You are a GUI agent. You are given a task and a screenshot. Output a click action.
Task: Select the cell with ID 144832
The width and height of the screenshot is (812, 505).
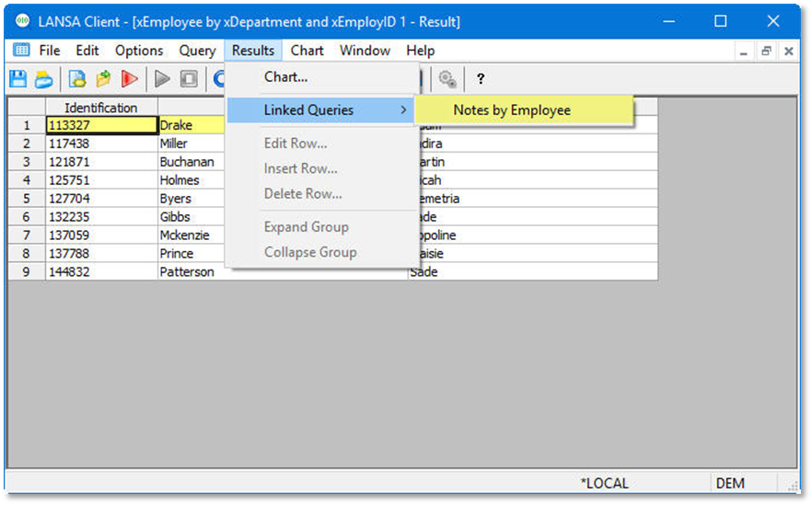[x=101, y=272]
